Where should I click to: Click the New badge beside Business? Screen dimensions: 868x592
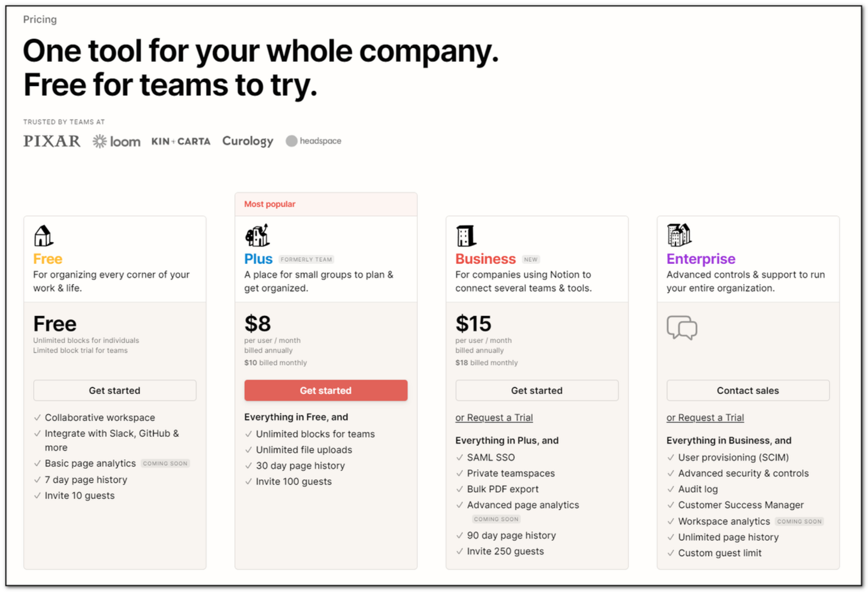[x=531, y=259]
